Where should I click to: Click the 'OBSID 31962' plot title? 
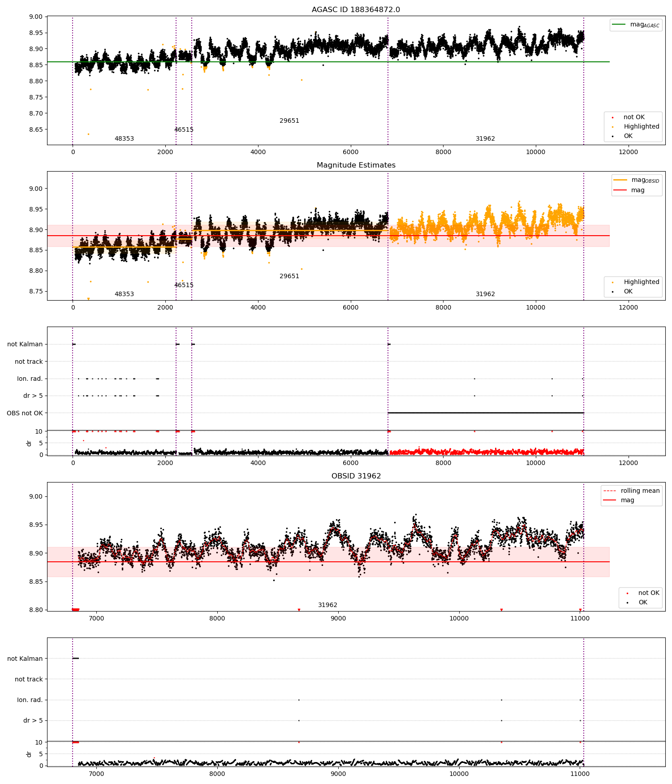(x=356, y=476)
